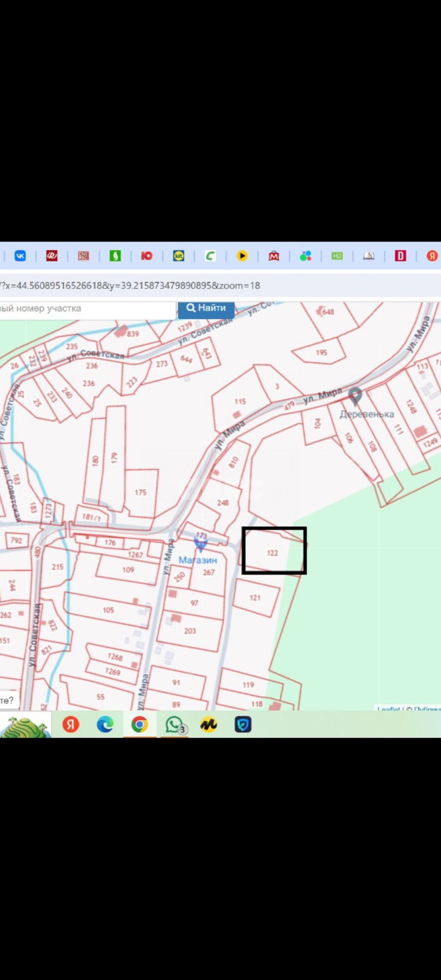Click the green leaf bookmark icon

click(x=115, y=256)
